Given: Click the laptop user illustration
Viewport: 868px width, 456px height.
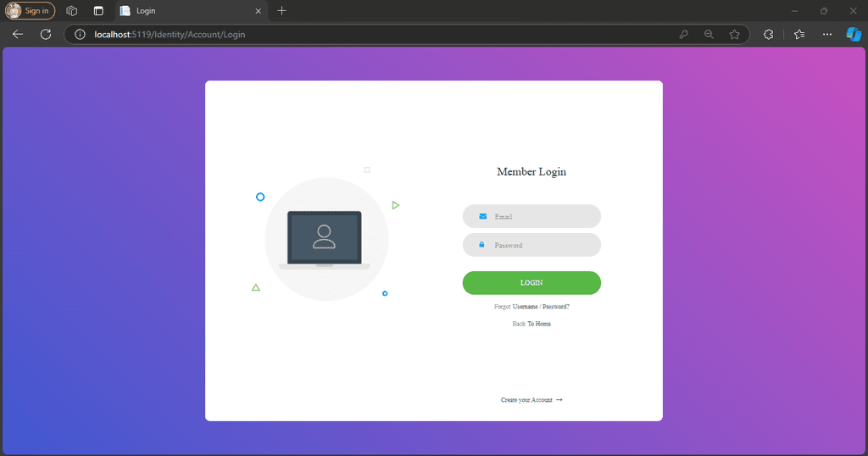Looking at the screenshot, I should coord(326,239).
